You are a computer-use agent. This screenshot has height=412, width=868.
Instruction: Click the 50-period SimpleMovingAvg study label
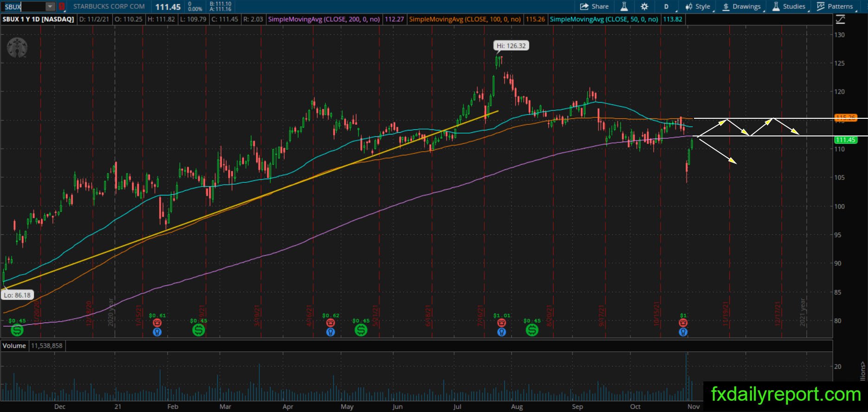point(604,19)
